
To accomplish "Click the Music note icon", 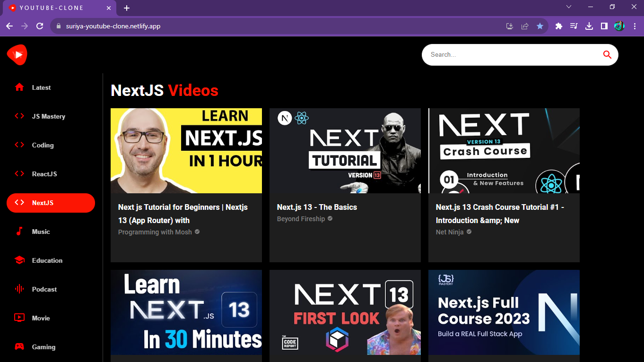I will pos(19,231).
